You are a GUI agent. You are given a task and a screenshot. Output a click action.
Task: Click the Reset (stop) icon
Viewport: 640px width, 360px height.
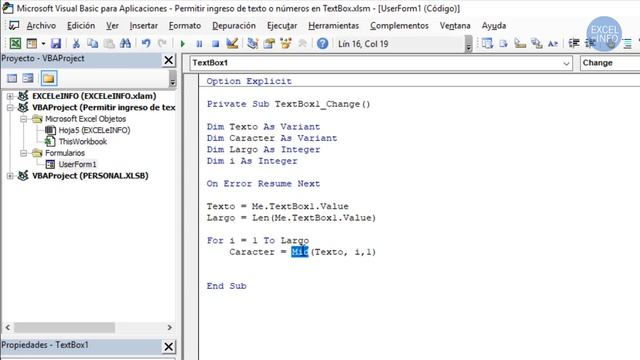point(216,44)
